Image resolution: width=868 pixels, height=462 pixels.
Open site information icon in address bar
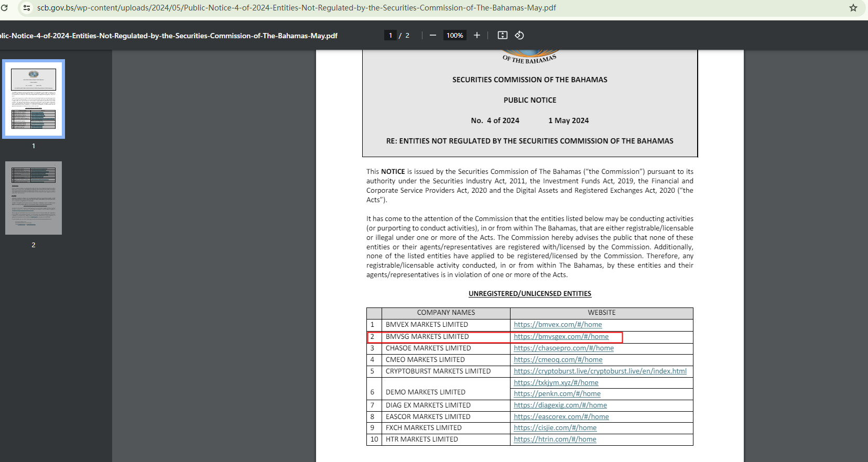click(26, 8)
